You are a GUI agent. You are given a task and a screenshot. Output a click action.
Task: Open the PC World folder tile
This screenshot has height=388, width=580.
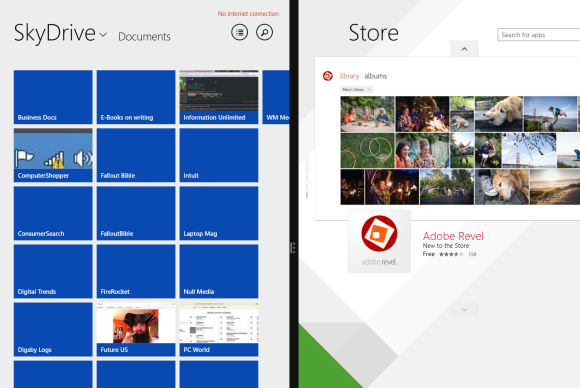[219, 329]
